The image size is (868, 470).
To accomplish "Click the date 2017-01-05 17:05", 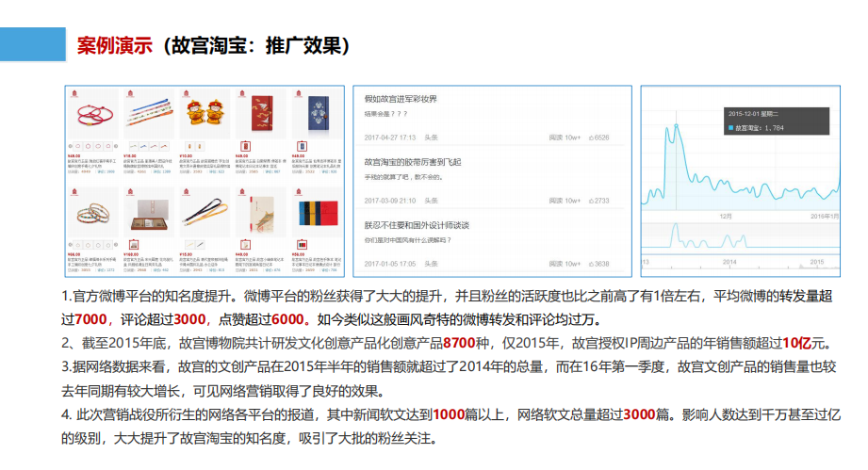I will pyautogui.click(x=390, y=264).
